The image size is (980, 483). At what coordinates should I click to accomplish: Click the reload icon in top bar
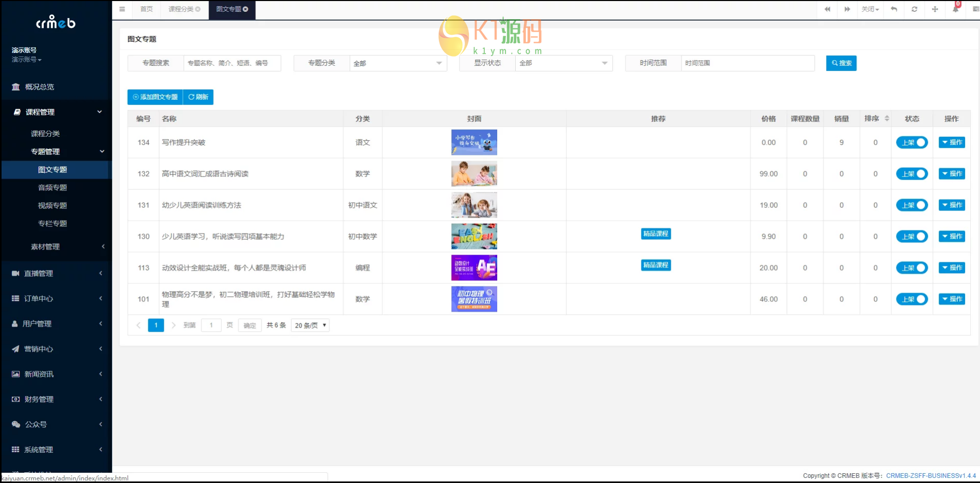coord(915,9)
